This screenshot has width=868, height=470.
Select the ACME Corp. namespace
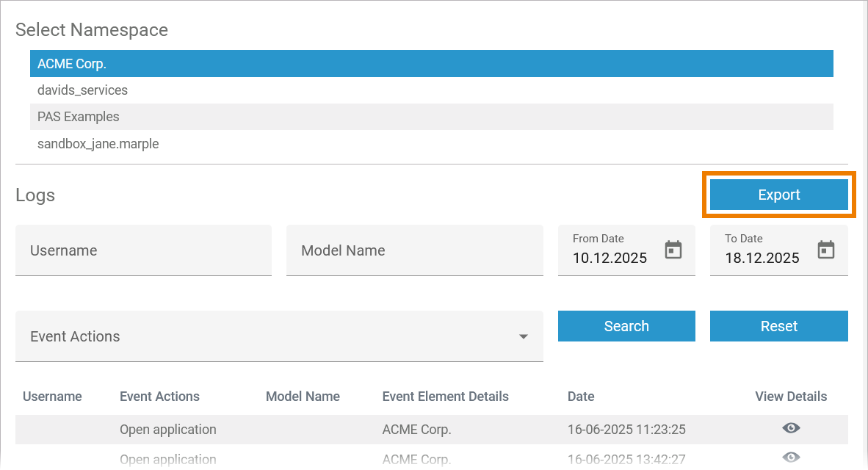[x=431, y=64]
